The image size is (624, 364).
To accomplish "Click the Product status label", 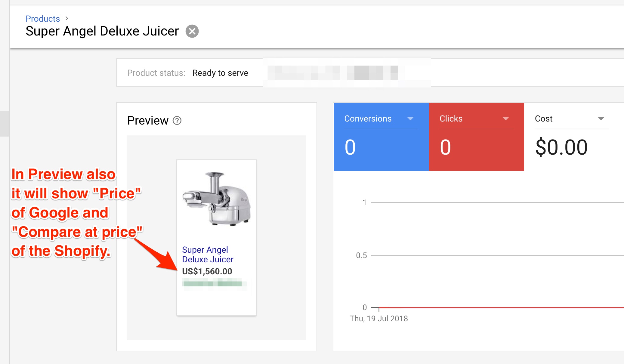I will coord(156,73).
